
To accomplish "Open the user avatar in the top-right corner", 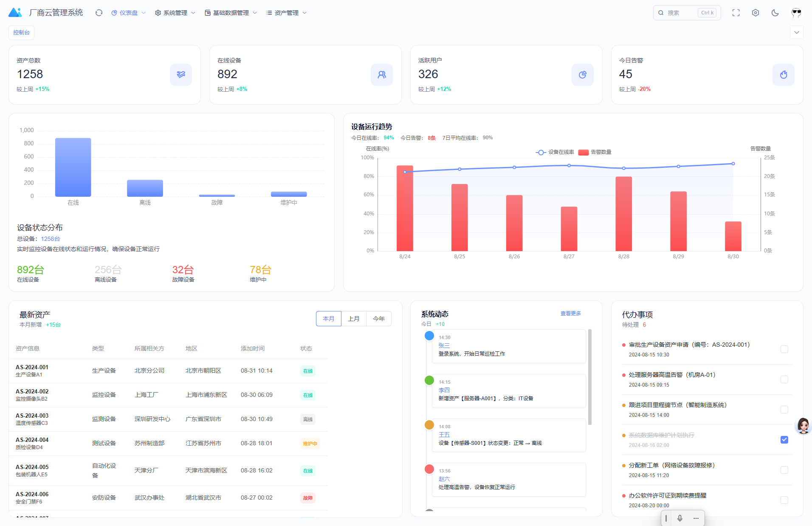I will click(796, 13).
